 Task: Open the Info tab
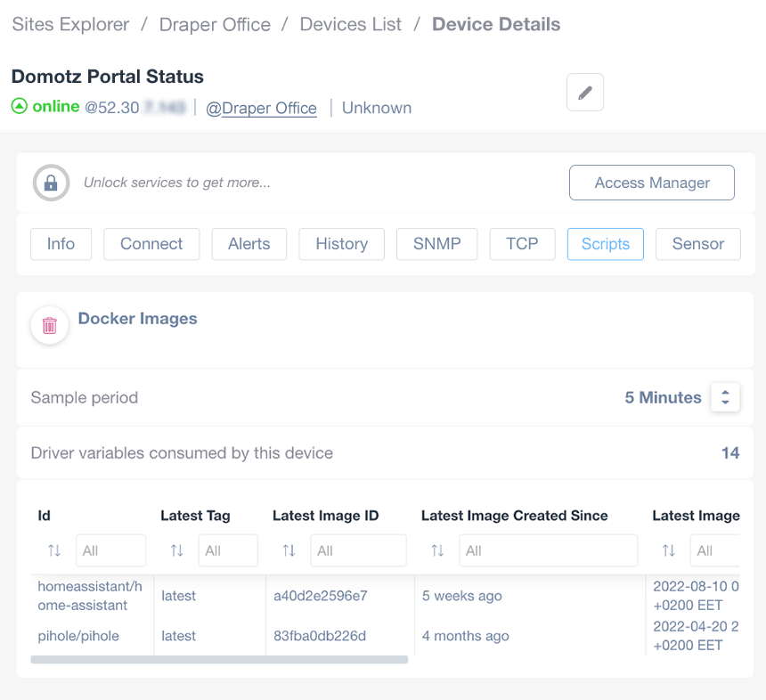[x=61, y=244]
